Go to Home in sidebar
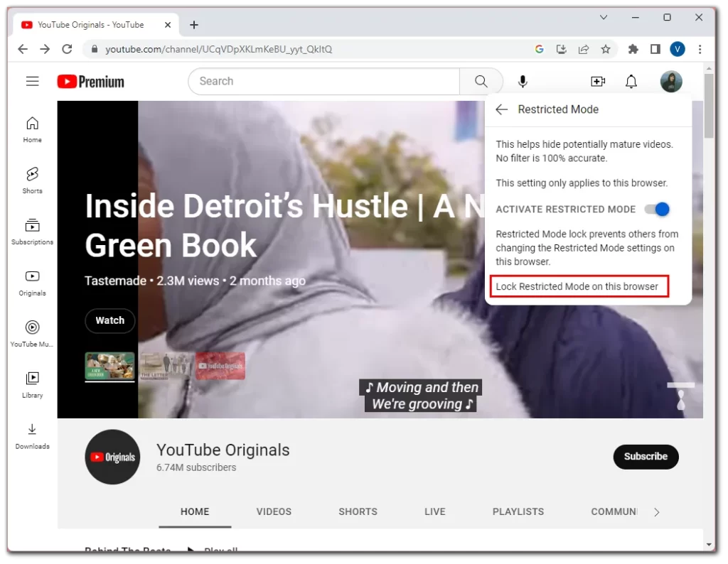The image size is (728, 564). (x=32, y=130)
